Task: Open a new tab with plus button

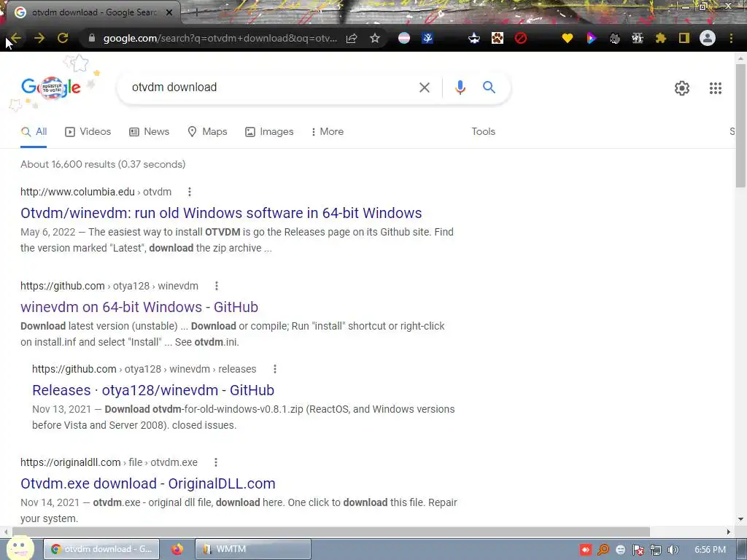Action: 196,12
